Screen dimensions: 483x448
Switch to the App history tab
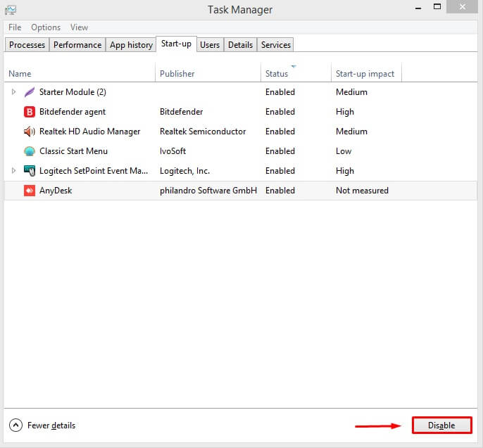tap(131, 45)
